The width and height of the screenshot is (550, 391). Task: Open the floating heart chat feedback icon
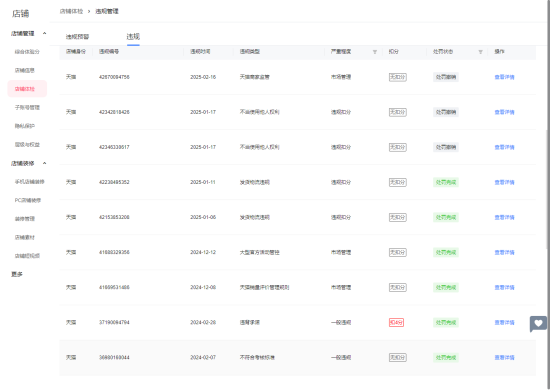click(x=538, y=324)
